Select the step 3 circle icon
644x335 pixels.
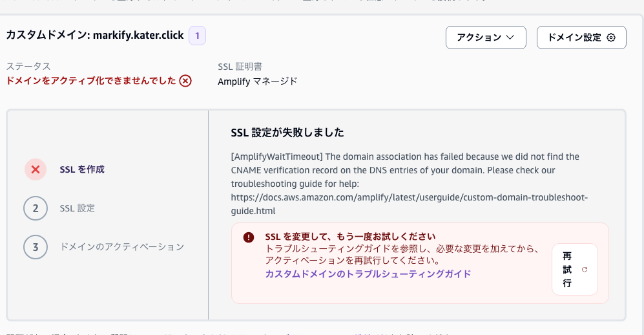36,246
